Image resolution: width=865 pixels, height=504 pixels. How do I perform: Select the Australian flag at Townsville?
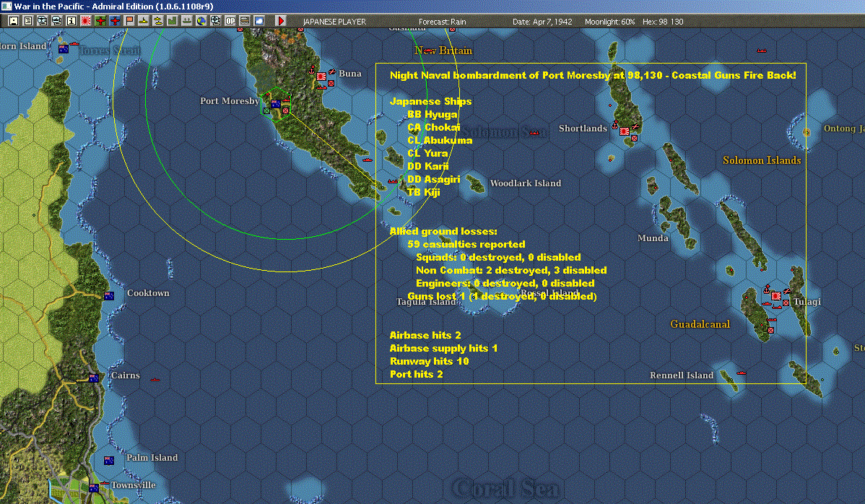(94, 487)
